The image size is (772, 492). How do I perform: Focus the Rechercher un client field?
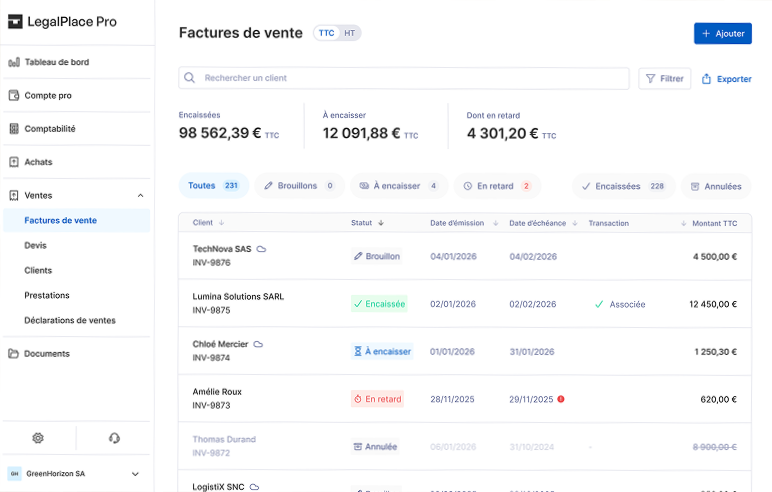coord(404,78)
